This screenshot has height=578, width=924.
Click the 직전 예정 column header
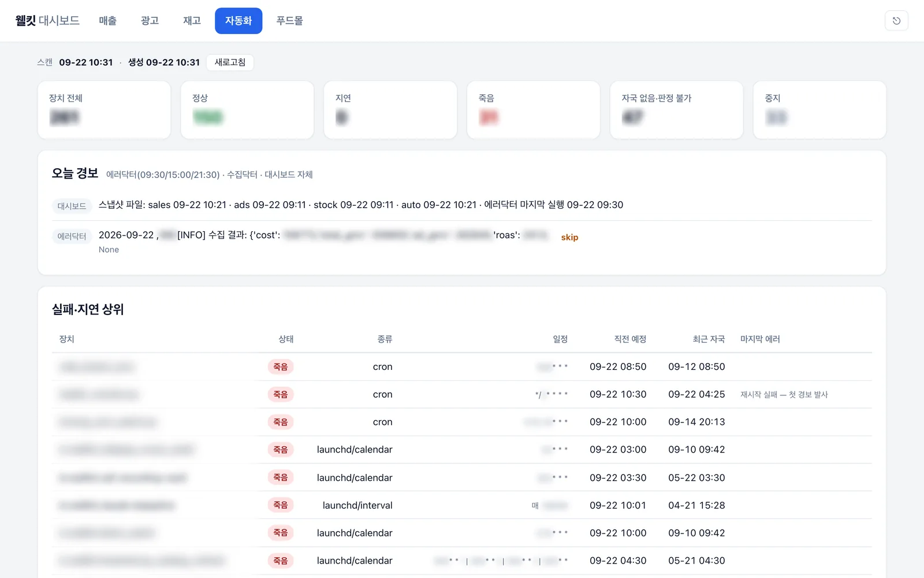click(630, 339)
